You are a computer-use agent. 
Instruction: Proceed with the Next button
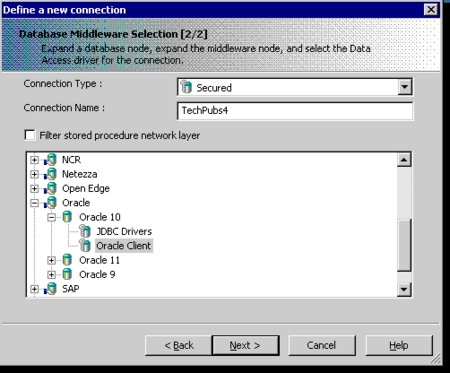[x=245, y=345]
